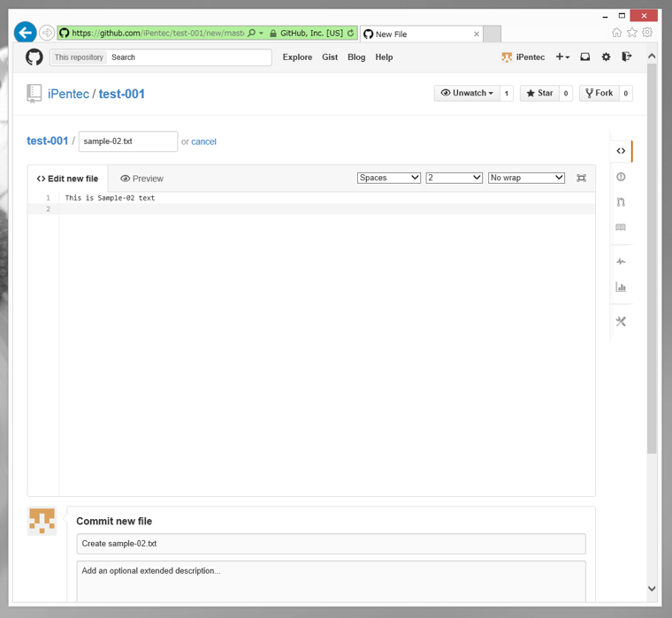The image size is (672, 618).
Task: Click the browser forward arrow
Action: pyautogui.click(x=47, y=33)
